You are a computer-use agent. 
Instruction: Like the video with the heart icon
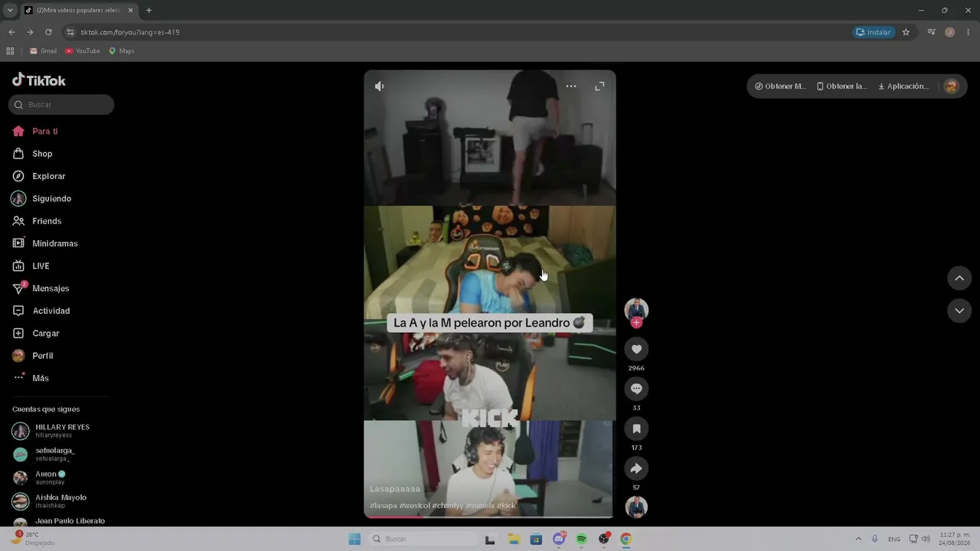[636, 349]
